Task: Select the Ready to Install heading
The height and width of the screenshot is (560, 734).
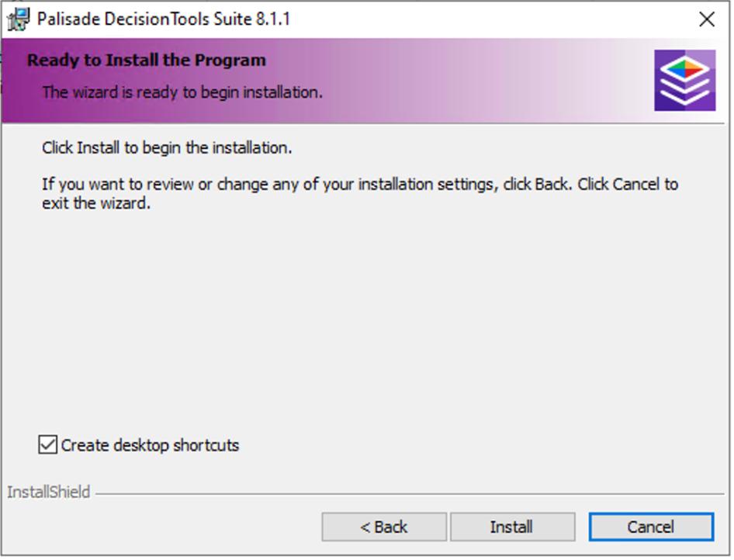Action: [146, 59]
